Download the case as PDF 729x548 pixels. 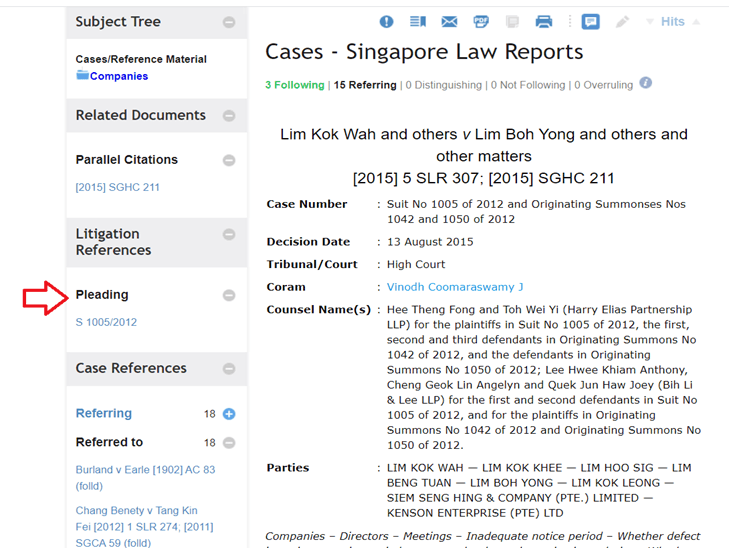481,21
